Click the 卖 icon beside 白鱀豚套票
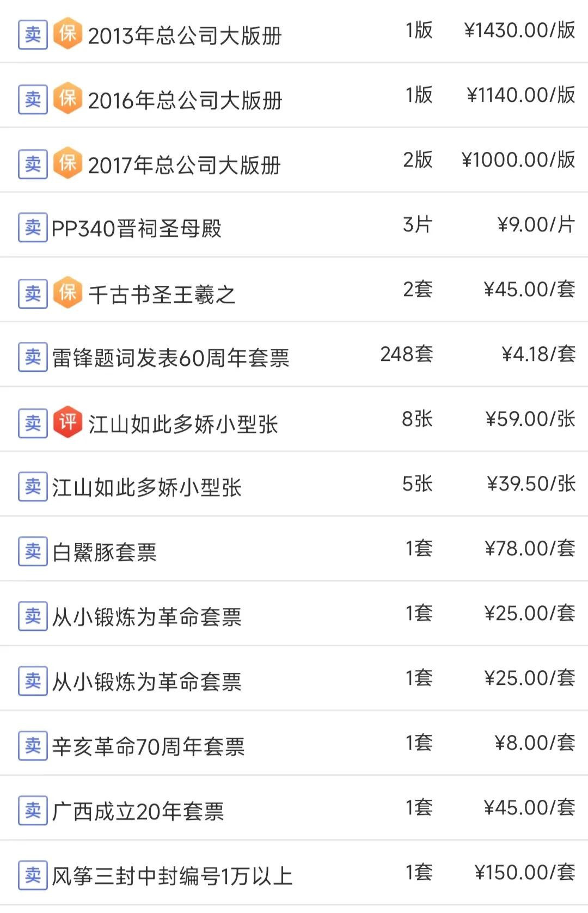The image size is (588, 913). 33,552
